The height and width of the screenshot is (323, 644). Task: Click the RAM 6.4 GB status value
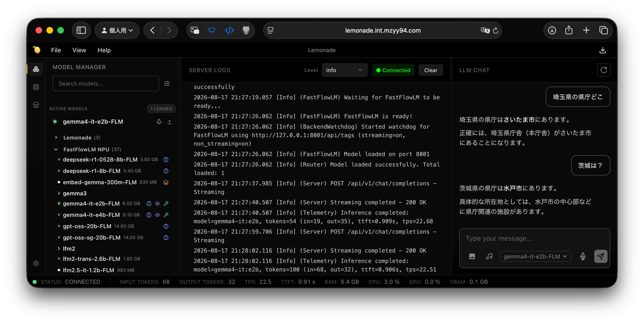[x=342, y=282]
